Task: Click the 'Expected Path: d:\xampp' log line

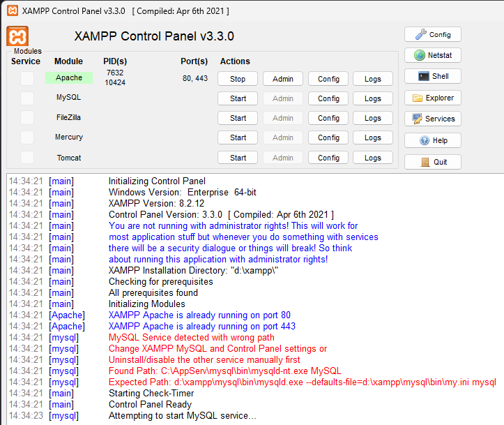Action: pyautogui.click(x=302, y=382)
